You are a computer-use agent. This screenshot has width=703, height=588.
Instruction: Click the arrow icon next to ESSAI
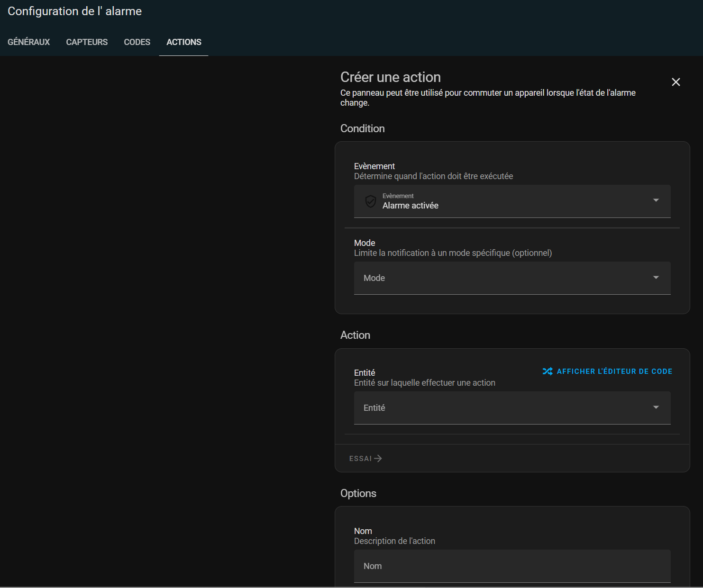[378, 459]
